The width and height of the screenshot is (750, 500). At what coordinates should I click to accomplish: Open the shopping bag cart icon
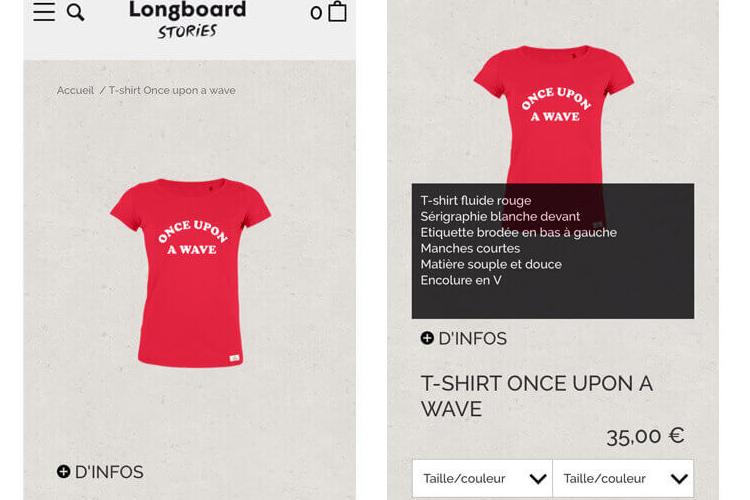(x=337, y=11)
